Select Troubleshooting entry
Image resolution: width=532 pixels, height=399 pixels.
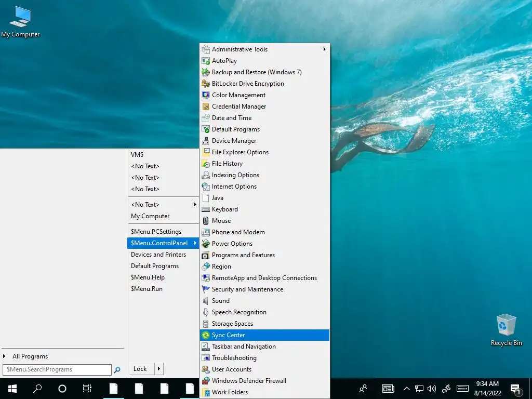coord(264,358)
